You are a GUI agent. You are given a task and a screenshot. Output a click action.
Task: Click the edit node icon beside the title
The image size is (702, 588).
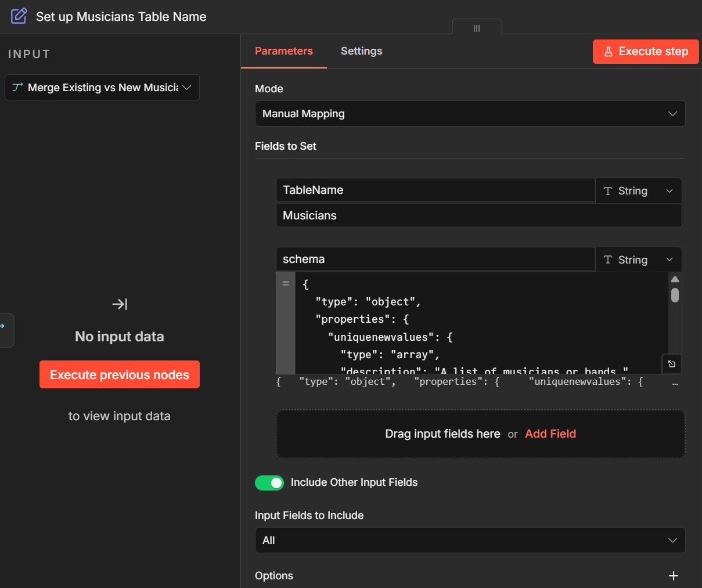click(19, 16)
